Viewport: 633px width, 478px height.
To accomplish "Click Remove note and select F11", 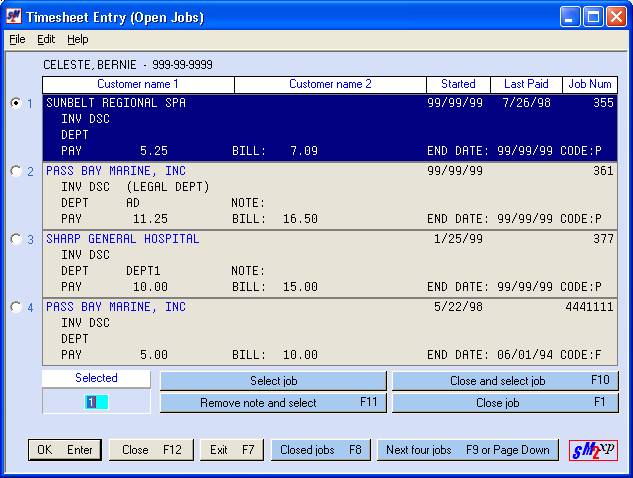I will 273,403.
